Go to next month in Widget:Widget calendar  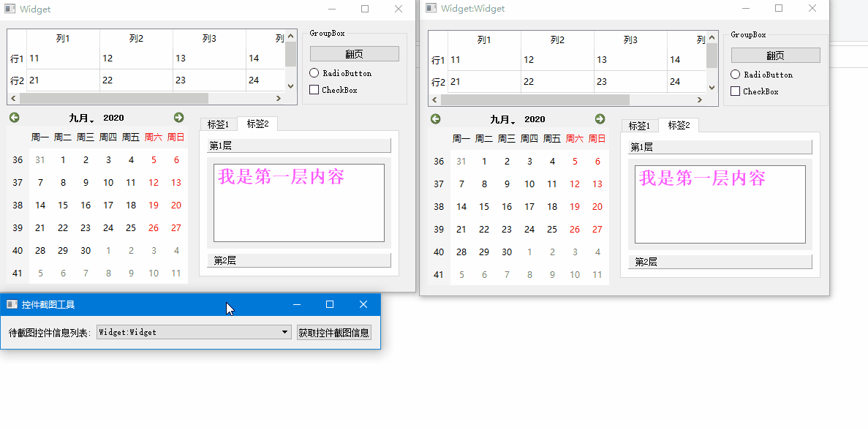click(x=600, y=119)
